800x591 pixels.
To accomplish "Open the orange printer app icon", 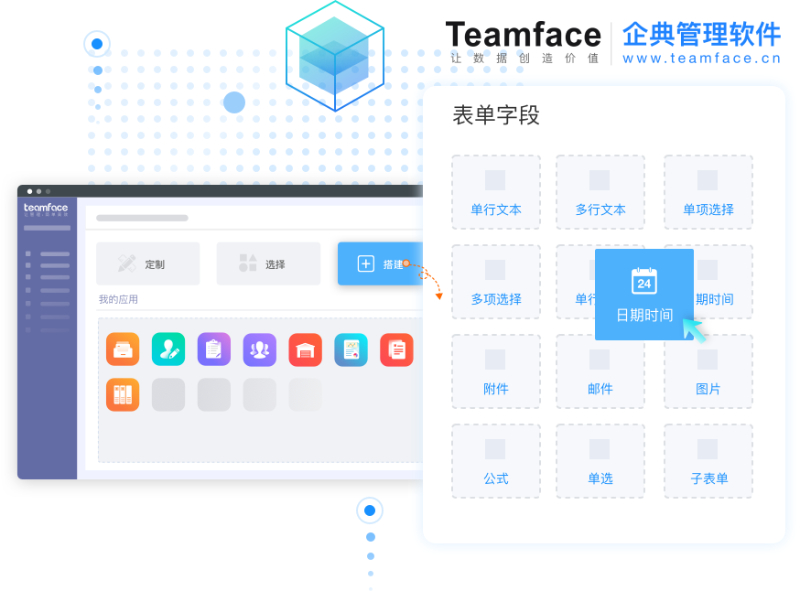I will coord(122,350).
